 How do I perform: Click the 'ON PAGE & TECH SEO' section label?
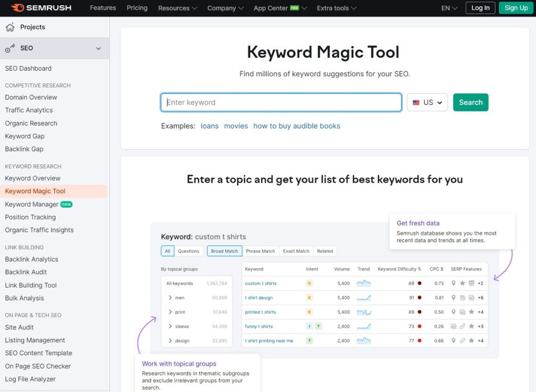[33, 315]
